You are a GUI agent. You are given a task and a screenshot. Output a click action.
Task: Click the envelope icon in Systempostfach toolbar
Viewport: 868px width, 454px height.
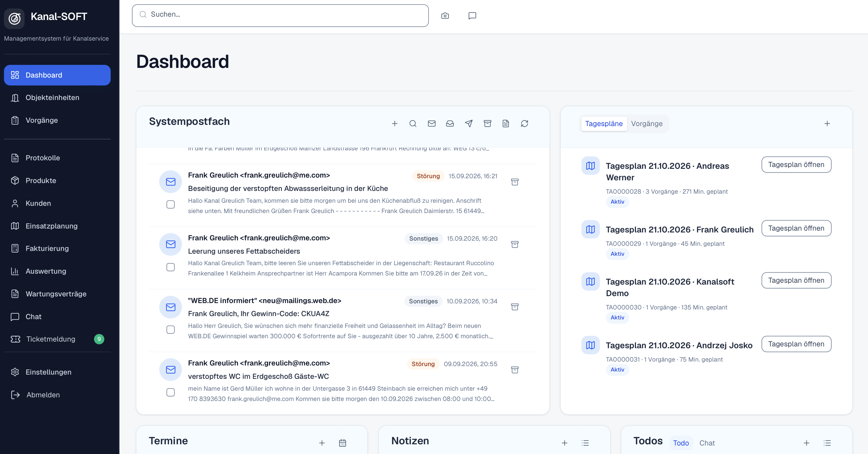[432, 124]
